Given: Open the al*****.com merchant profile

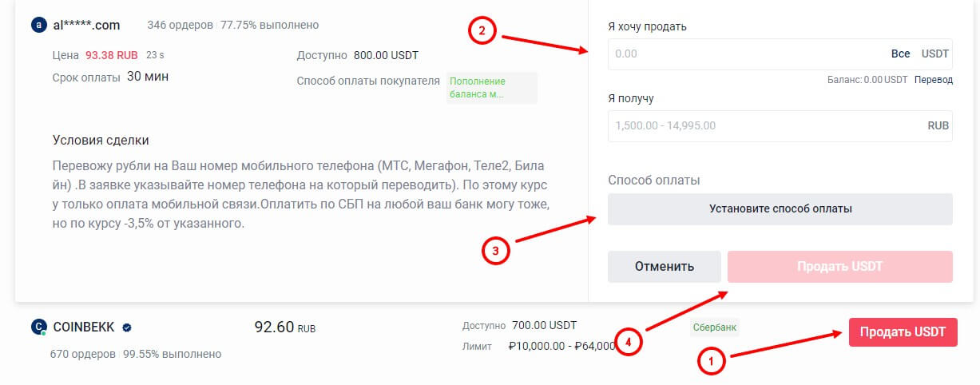Looking at the screenshot, I should [x=86, y=25].
